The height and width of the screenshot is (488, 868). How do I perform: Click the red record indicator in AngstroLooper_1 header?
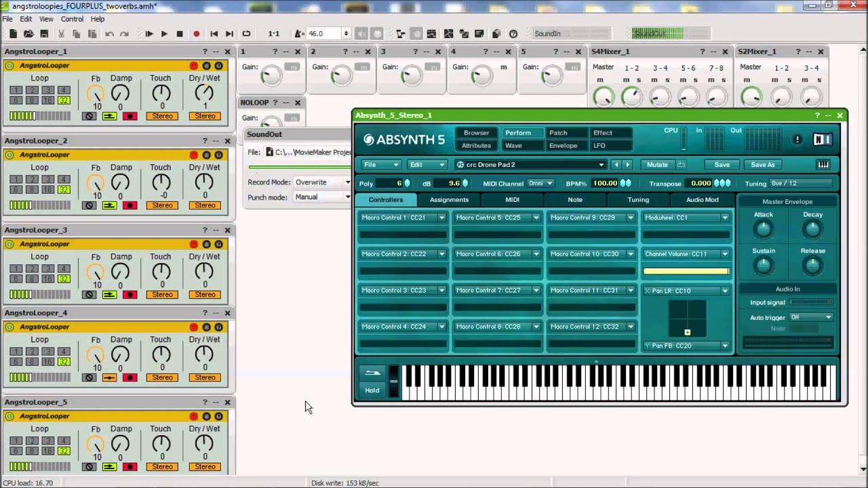pyautogui.click(x=194, y=66)
